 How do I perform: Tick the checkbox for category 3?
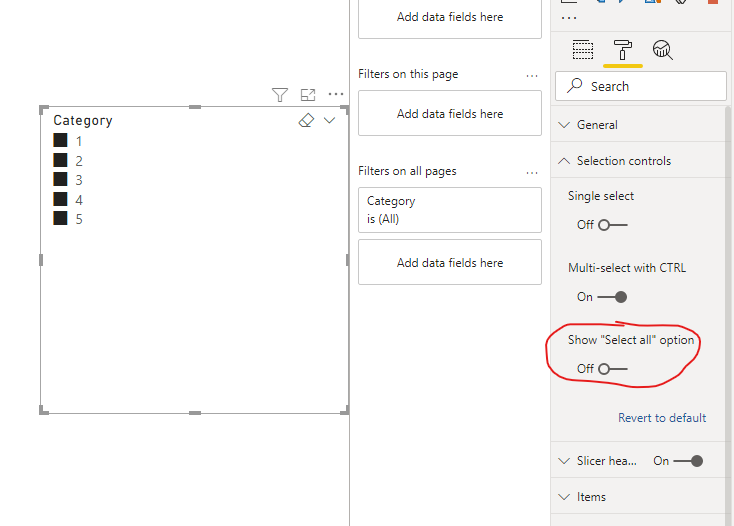[x=60, y=179]
